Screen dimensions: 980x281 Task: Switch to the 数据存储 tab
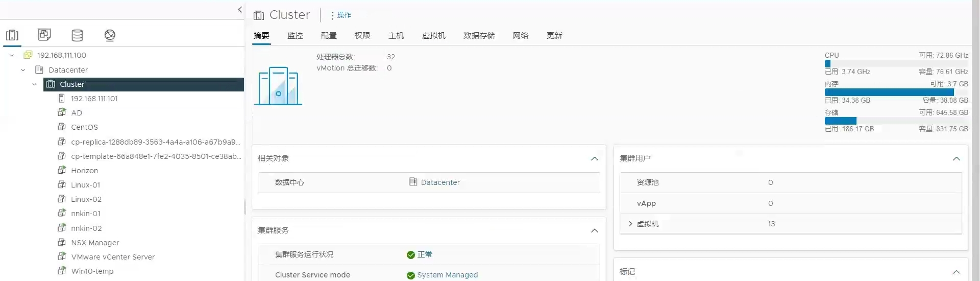479,36
